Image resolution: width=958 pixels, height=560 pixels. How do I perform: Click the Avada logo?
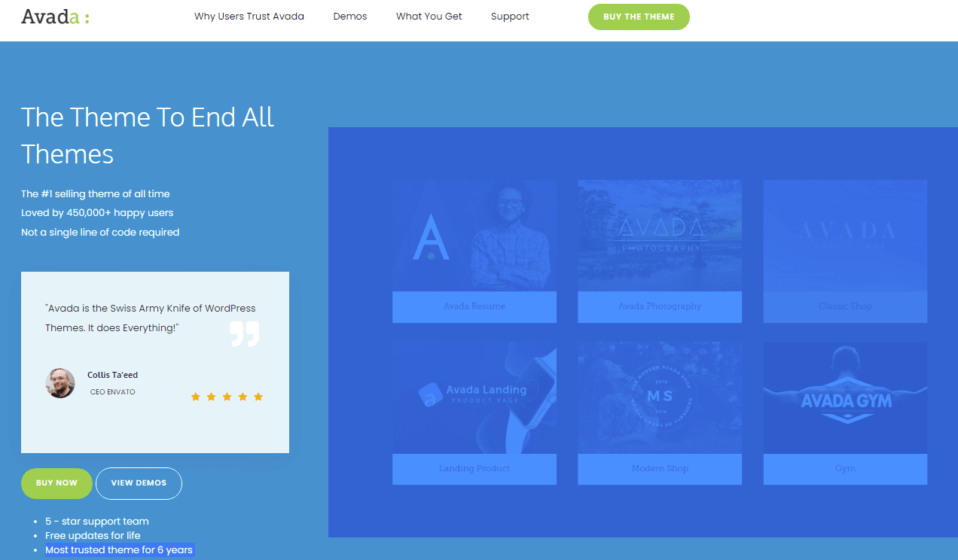point(55,16)
